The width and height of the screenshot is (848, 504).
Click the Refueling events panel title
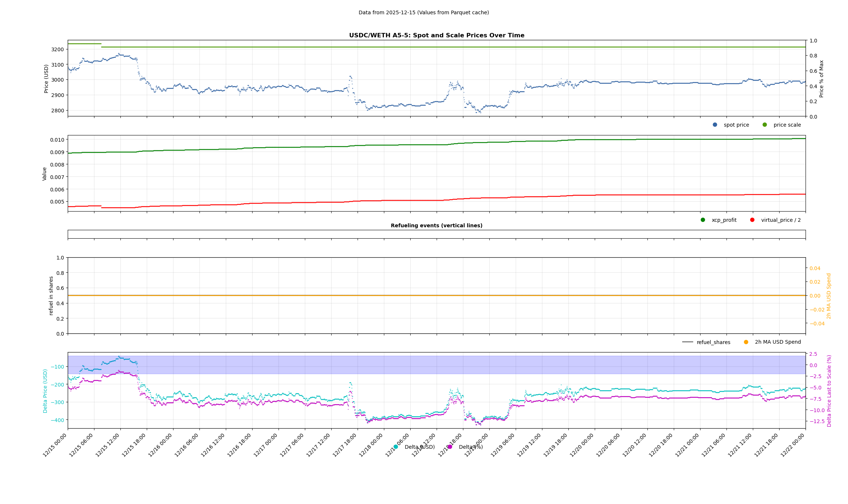pyautogui.click(x=436, y=225)
